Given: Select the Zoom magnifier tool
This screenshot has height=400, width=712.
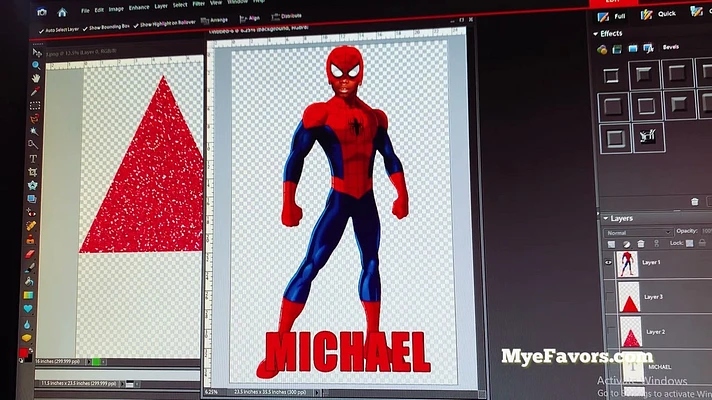Looking at the screenshot, I should click(36, 66).
